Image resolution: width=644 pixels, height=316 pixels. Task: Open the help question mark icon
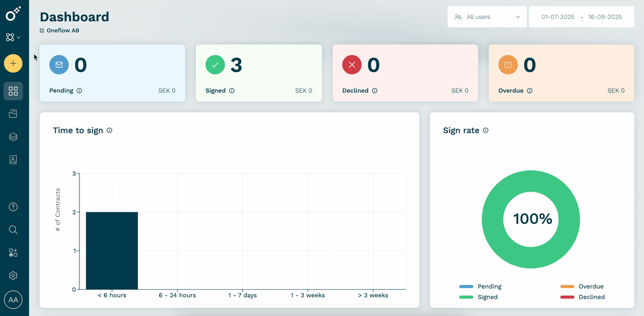pos(13,207)
